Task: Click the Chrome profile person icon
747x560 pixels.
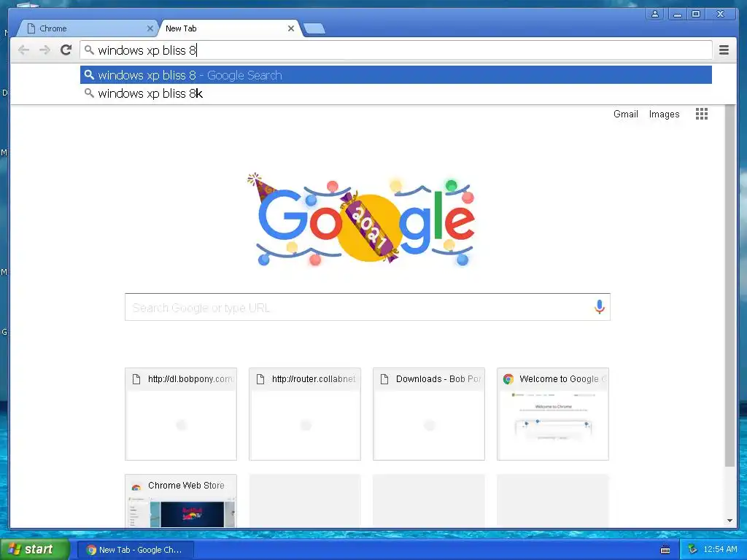Action: pos(655,15)
